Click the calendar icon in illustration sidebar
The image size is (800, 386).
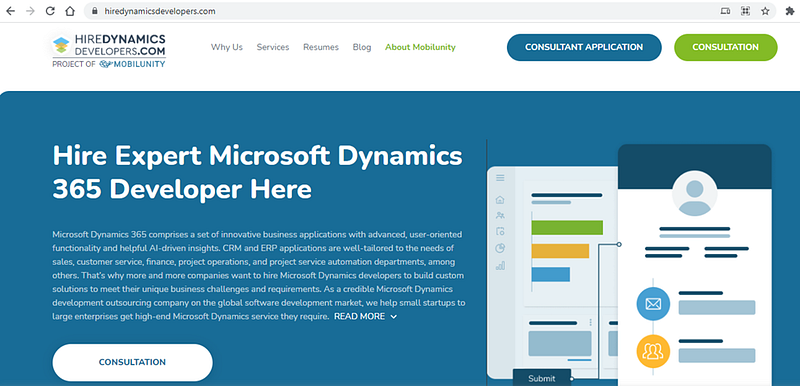coord(500,231)
